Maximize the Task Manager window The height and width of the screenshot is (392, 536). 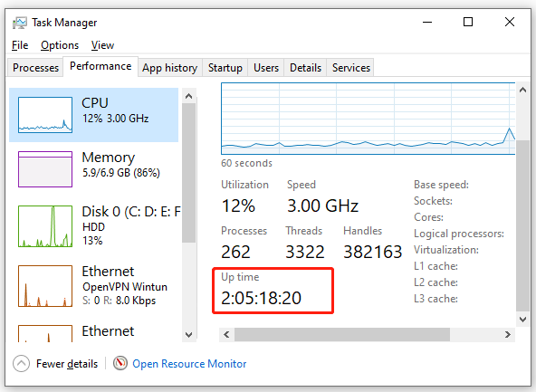(x=468, y=23)
